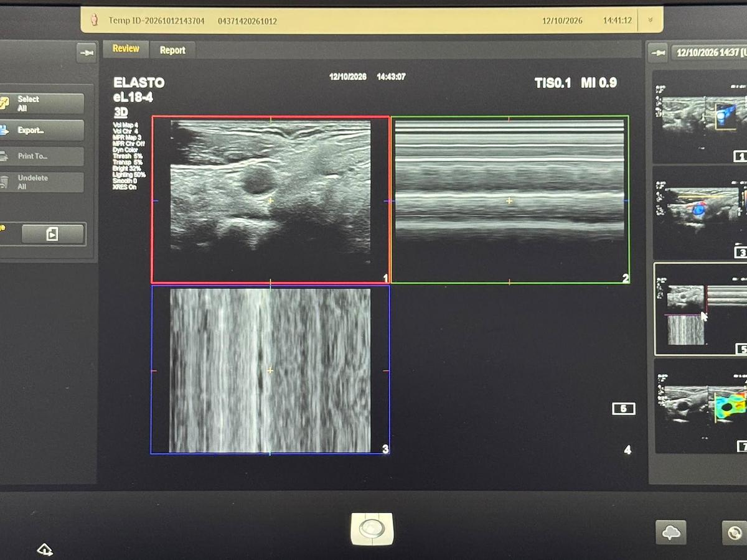Click the cloud icon in the bottom bar
The width and height of the screenshot is (747, 560).
pos(671,533)
